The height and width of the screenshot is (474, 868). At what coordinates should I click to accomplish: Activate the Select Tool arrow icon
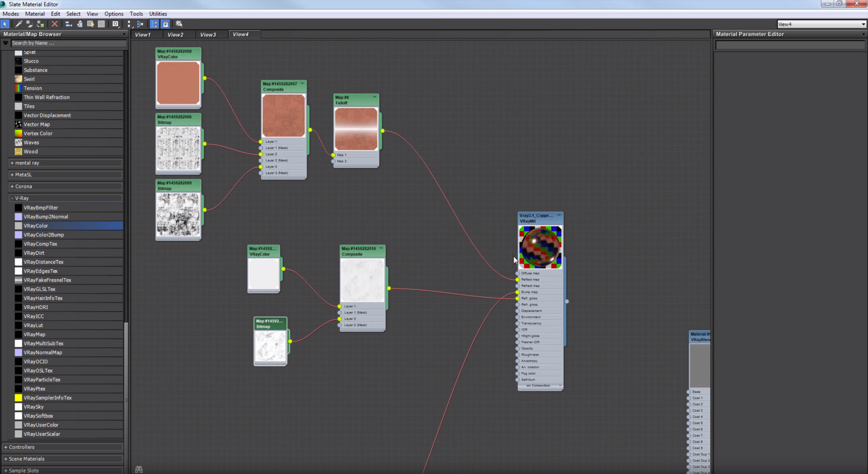(x=5, y=24)
